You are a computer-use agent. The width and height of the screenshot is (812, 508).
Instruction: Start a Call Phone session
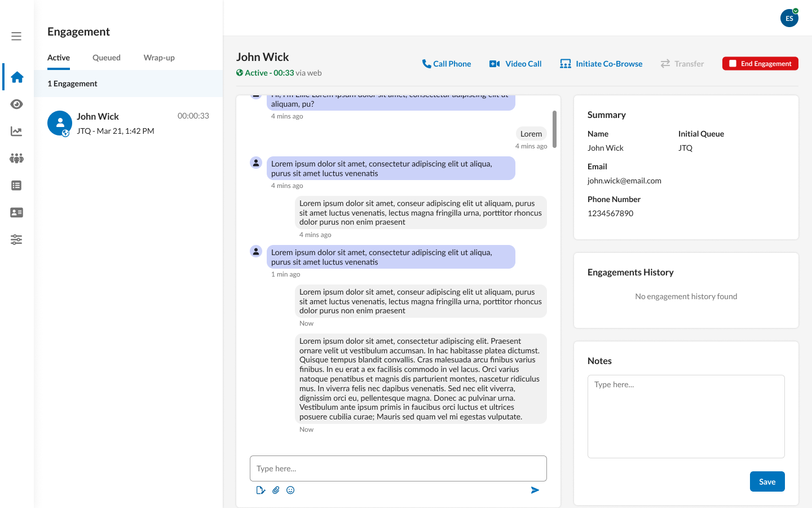click(447, 64)
